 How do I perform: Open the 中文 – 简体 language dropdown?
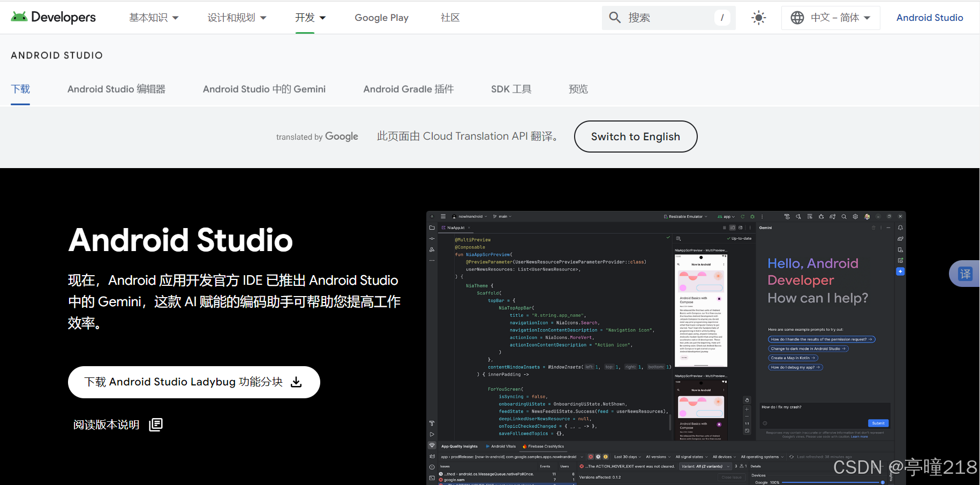coord(831,18)
